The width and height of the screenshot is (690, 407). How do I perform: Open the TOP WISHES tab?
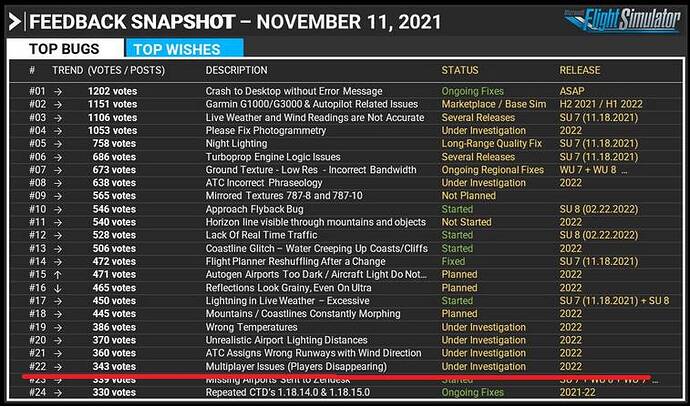(184, 48)
